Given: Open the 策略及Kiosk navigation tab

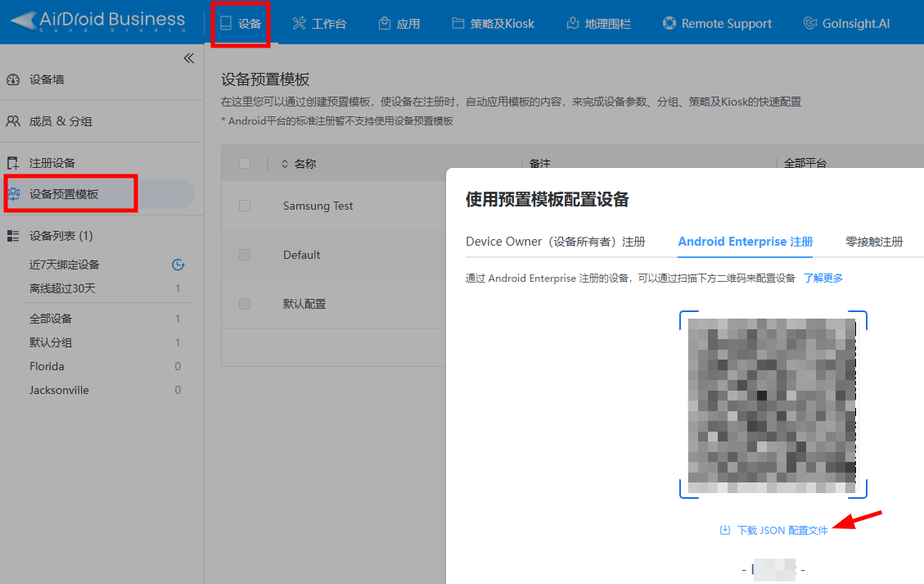Looking at the screenshot, I should pyautogui.click(x=494, y=24).
